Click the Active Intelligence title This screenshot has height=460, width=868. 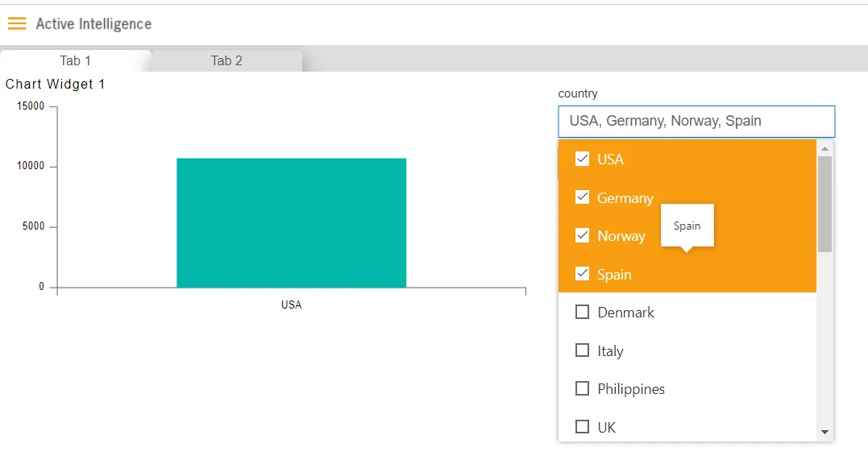93,24
